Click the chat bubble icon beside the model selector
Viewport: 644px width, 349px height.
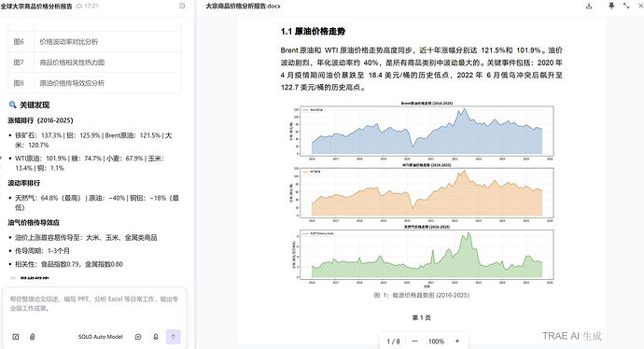pyautogui.click(x=138, y=337)
